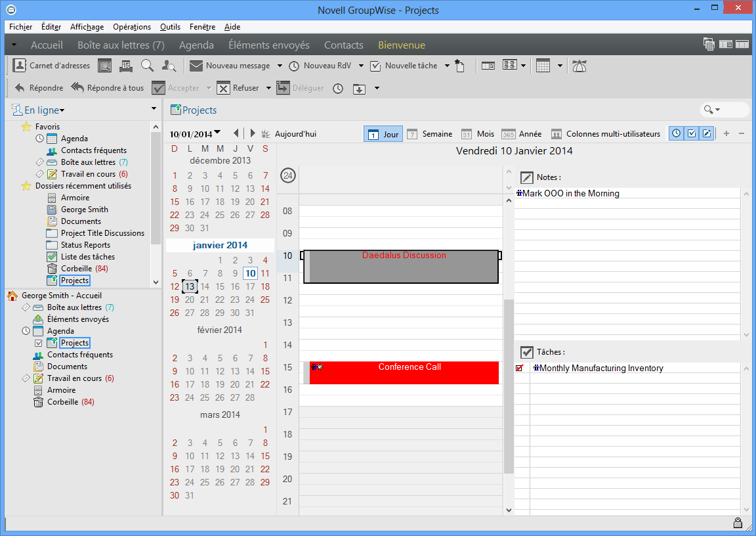Click the plus icon to add calendar column
The height and width of the screenshot is (536, 756).
click(726, 133)
